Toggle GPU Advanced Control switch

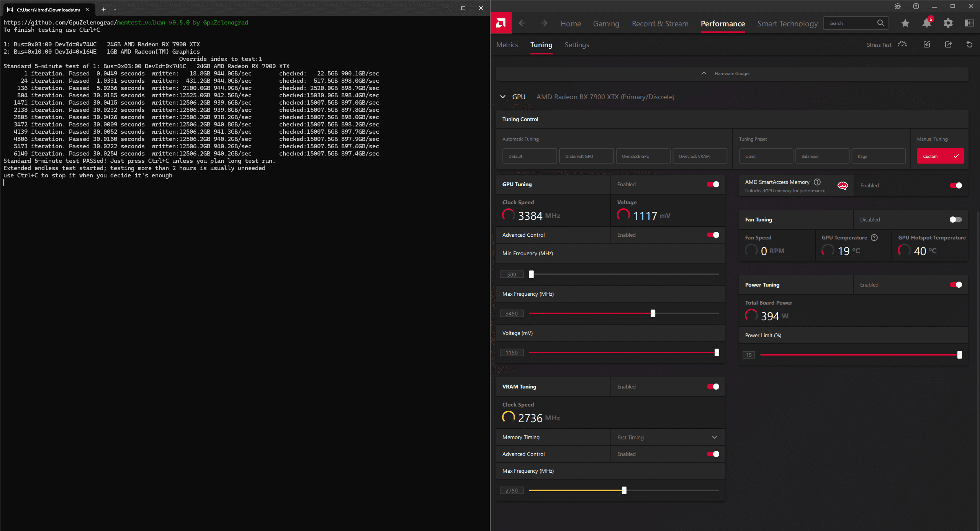tap(713, 235)
